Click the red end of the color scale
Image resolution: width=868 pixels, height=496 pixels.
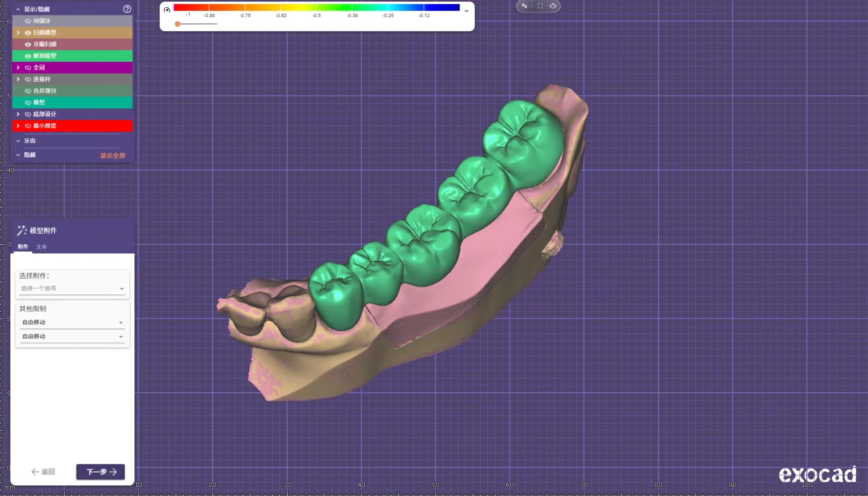click(x=181, y=7)
